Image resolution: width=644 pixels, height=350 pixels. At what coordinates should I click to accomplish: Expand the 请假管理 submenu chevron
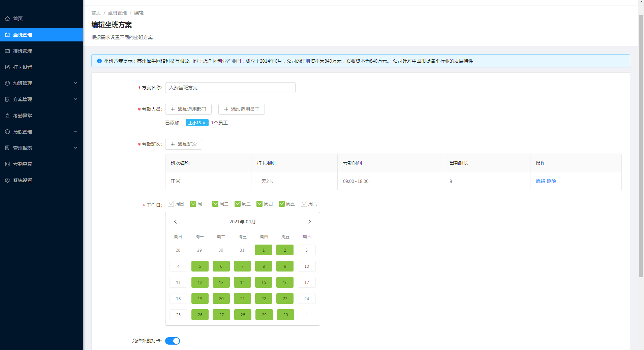tap(75, 132)
